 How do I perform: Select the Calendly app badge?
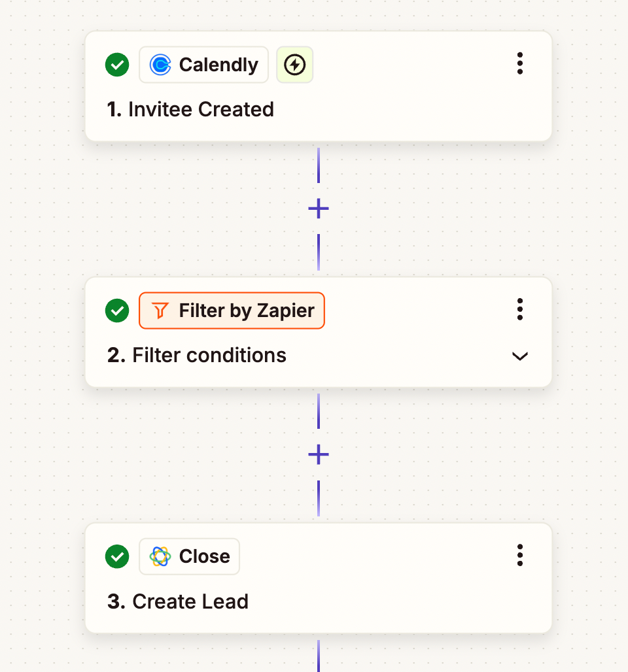click(x=203, y=65)
